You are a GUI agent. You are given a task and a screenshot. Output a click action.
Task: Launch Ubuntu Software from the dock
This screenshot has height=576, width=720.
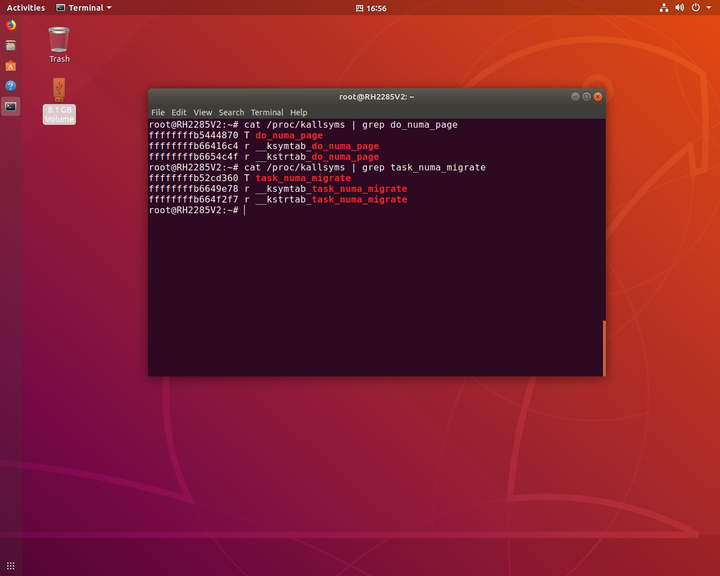click(x=11, y=66)
